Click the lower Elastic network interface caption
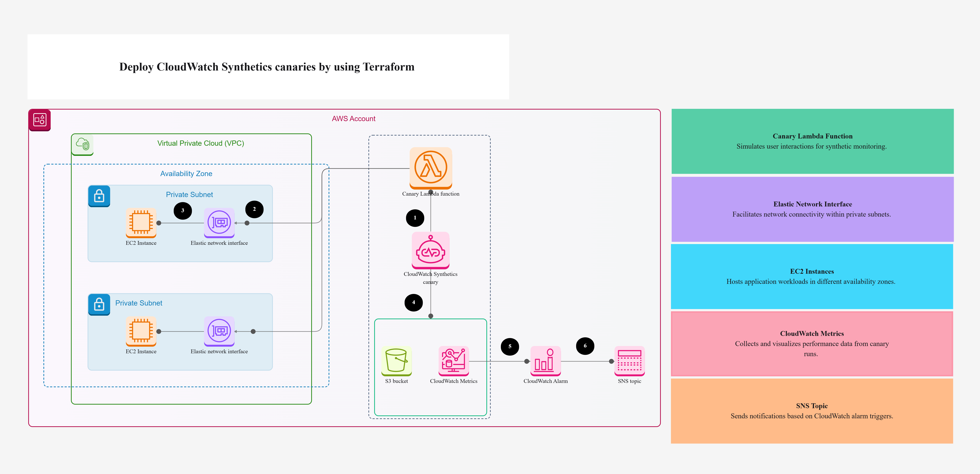This screenshot has height=474, width=980. (219, 352)
